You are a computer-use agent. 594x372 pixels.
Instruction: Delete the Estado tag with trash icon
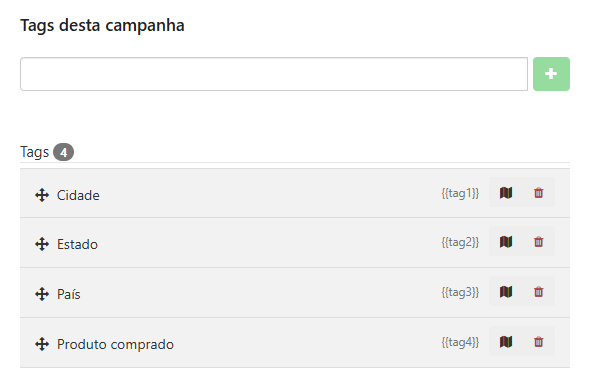tap(538, 242)
